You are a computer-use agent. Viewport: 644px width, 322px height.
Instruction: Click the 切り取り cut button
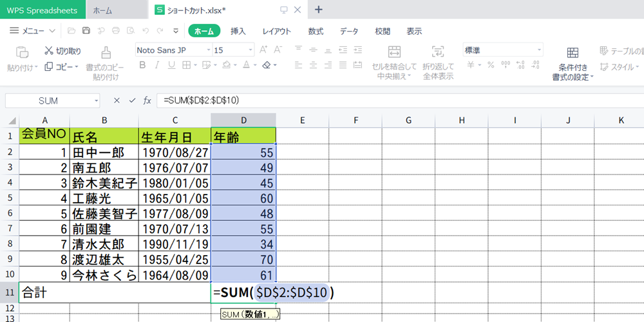click(63, 51)
